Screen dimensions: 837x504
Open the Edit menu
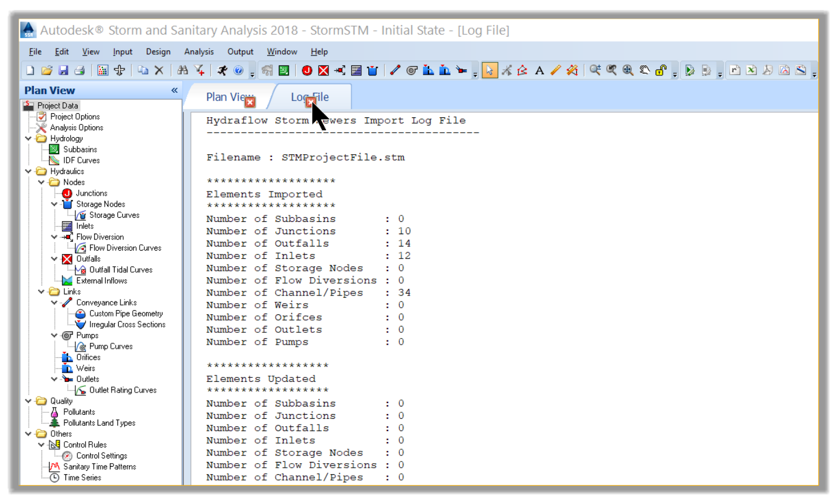[x=62, y=51]
